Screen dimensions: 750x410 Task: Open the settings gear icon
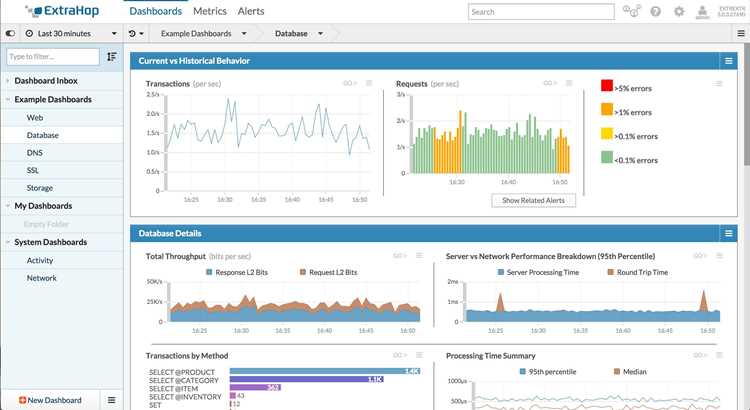click(x=679, y=11)
